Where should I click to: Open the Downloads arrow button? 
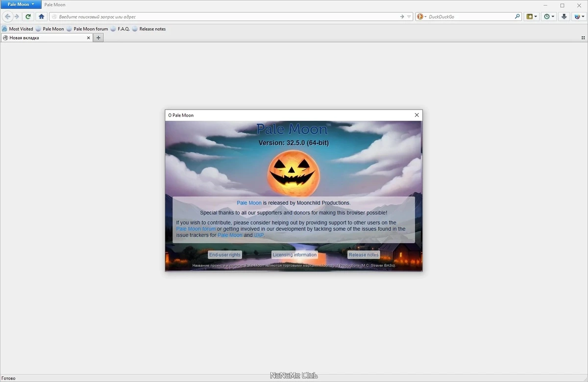564,17
